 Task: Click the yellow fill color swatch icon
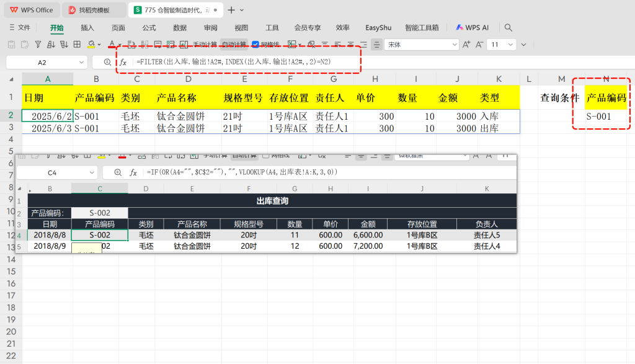92,45
